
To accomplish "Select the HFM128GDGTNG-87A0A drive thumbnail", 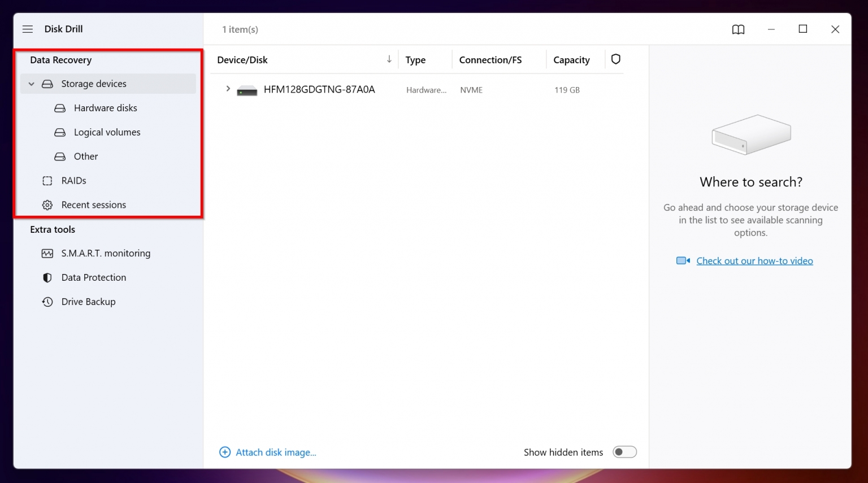I will click(x=247, y=89).
